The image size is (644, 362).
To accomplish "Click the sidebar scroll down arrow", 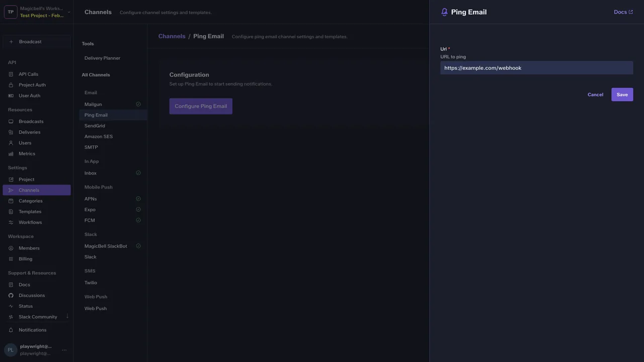I will [x=67, y=316].
